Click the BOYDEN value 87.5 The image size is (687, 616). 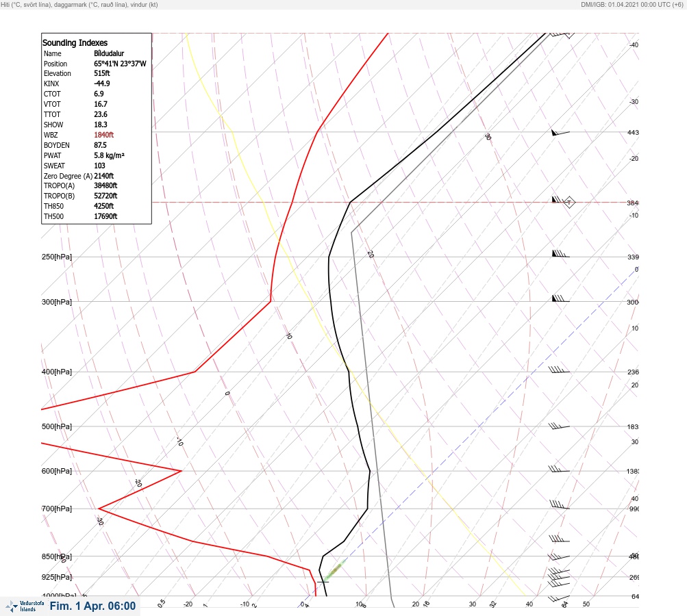(100, 145)
